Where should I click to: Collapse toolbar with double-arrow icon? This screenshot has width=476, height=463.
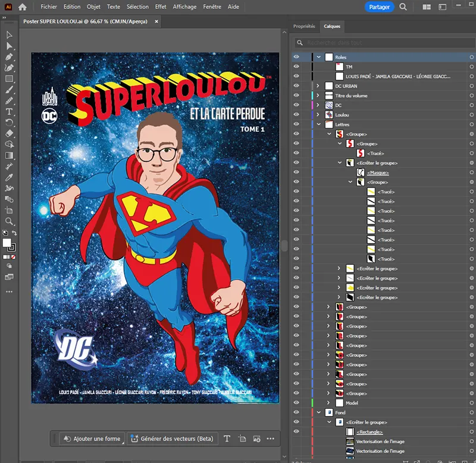tap(4, 18)
